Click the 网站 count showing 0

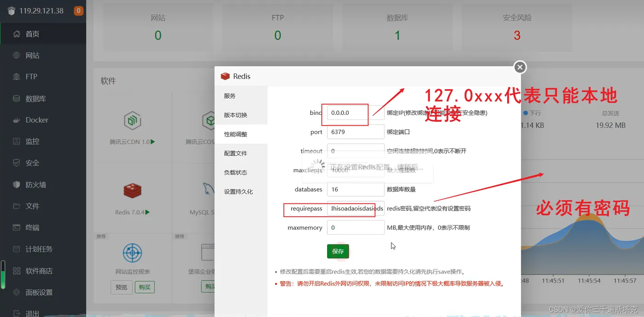[158, 35]
